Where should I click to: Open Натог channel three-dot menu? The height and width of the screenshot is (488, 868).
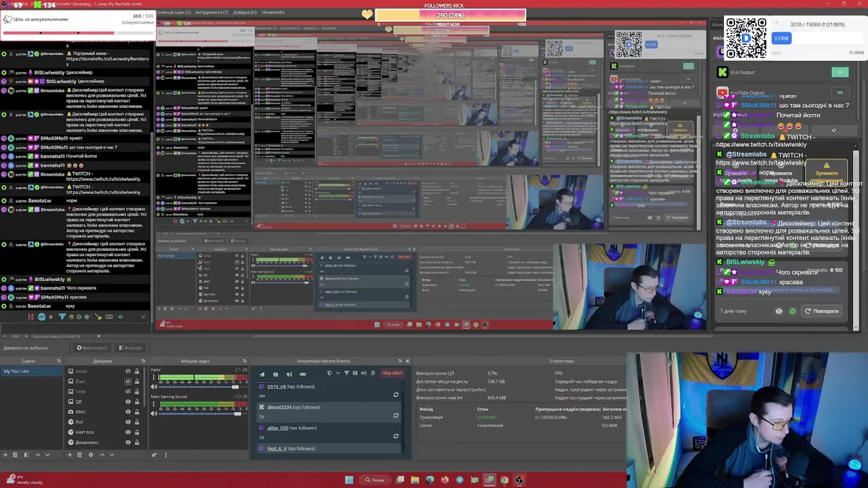(x=154, y=377)
